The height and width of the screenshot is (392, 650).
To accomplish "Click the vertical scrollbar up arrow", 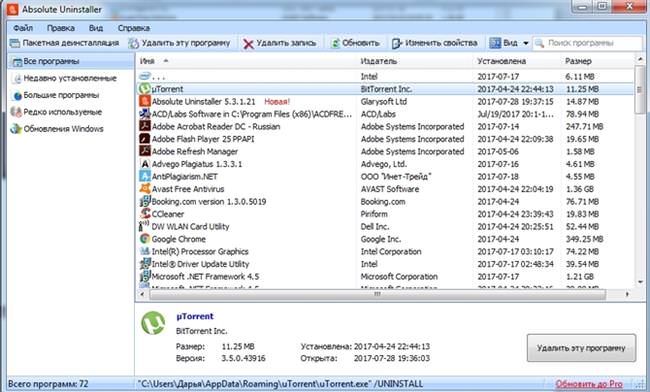I will 640,60.
